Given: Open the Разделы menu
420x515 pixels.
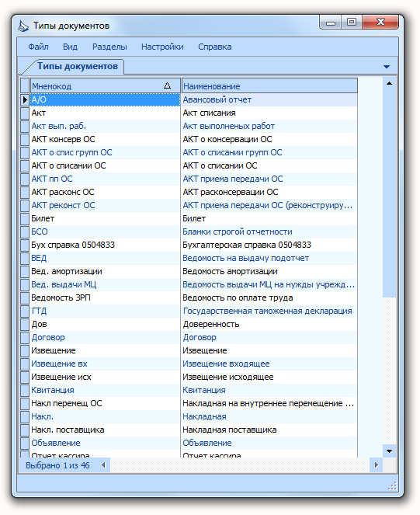Looking at the screenshot, I should point(109,47).
